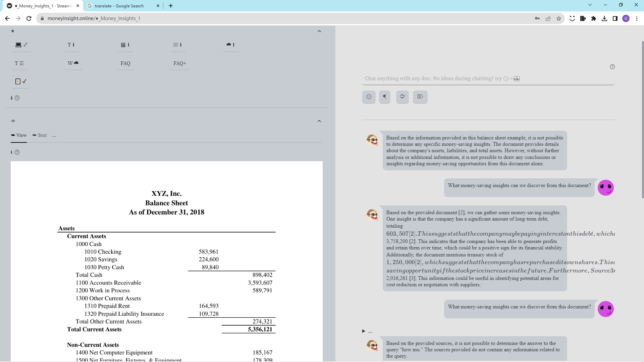Bookmark this page with the star icon
The height and width of the screenshot is (362, 644).
559,18
